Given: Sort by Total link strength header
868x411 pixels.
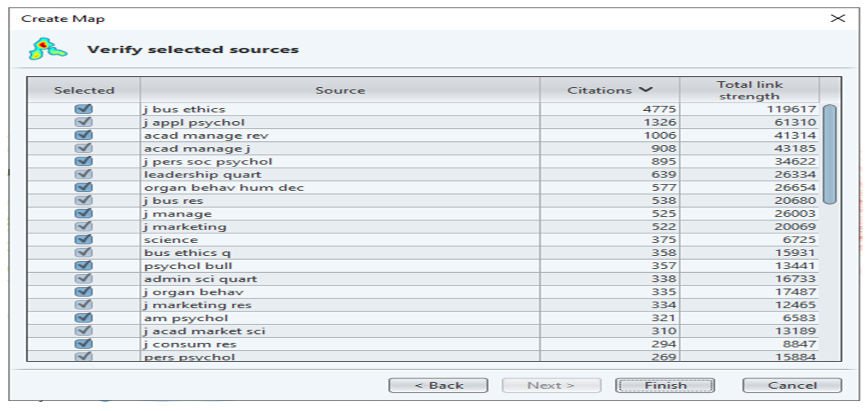Looking at the screenshot, I should click(749, 90).
